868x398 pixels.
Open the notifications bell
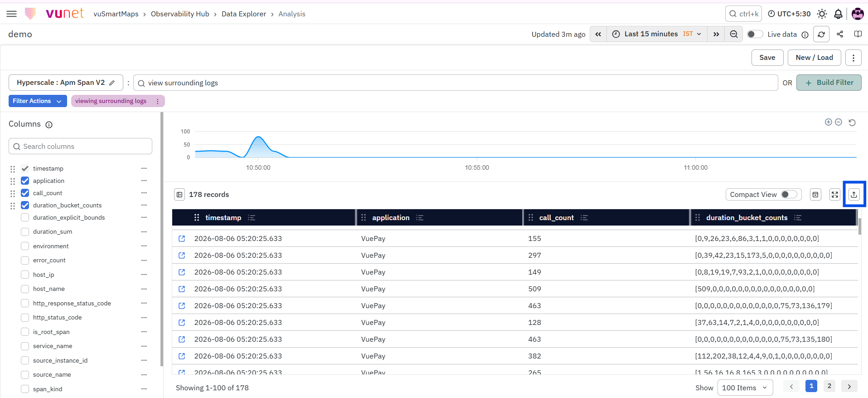click(838, 14)
